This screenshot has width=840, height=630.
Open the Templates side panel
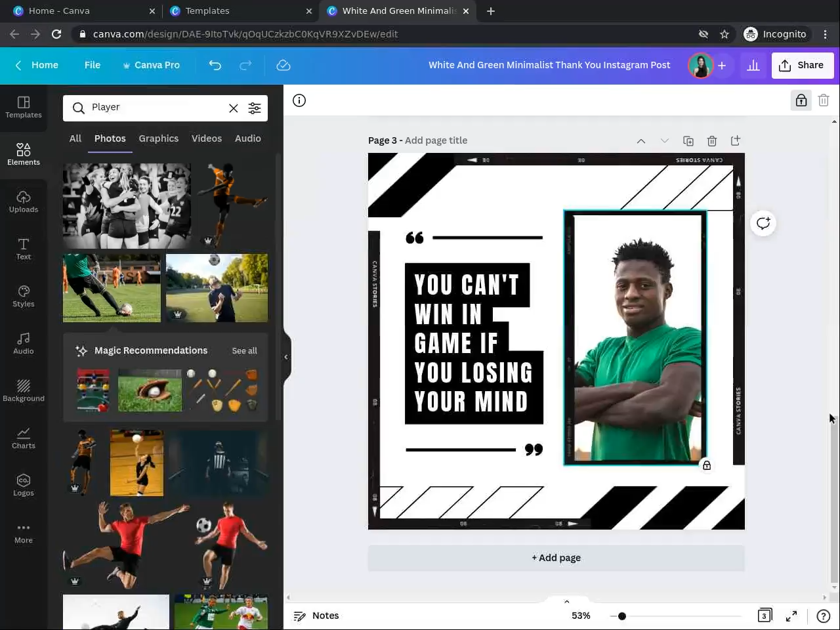24,107
